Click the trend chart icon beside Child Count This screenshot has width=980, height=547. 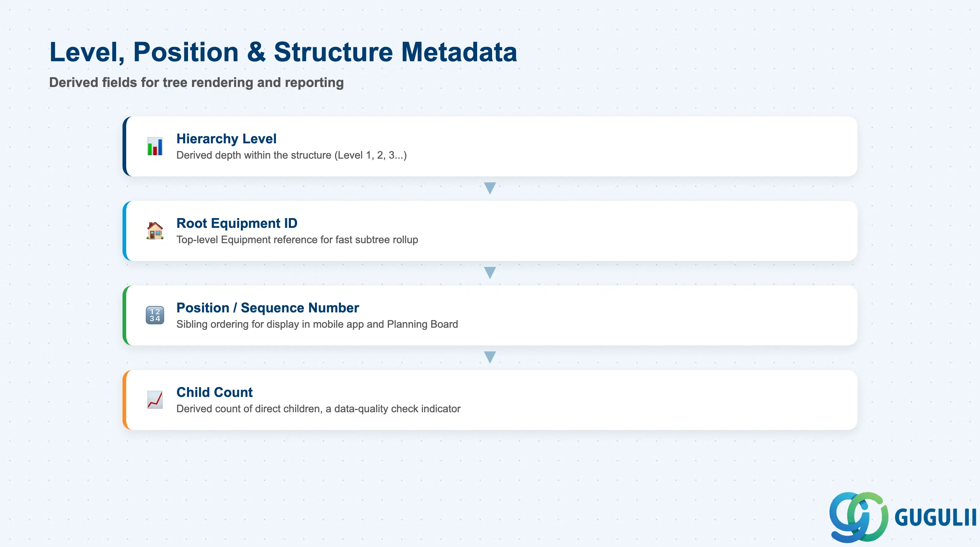coord(155,400)
